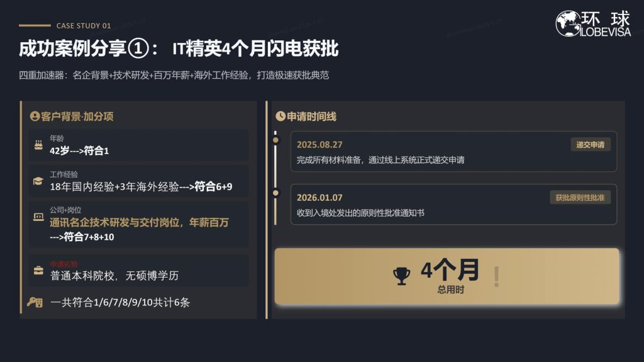Click the red 申请劣势 label
Viewport: 644px width, 362px height.
[x=64, y=264]
